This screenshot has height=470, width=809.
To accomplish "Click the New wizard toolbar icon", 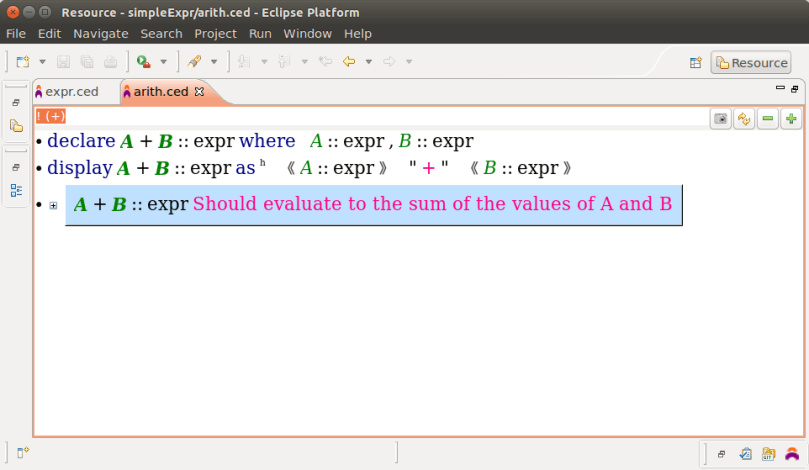I will 23,62.
